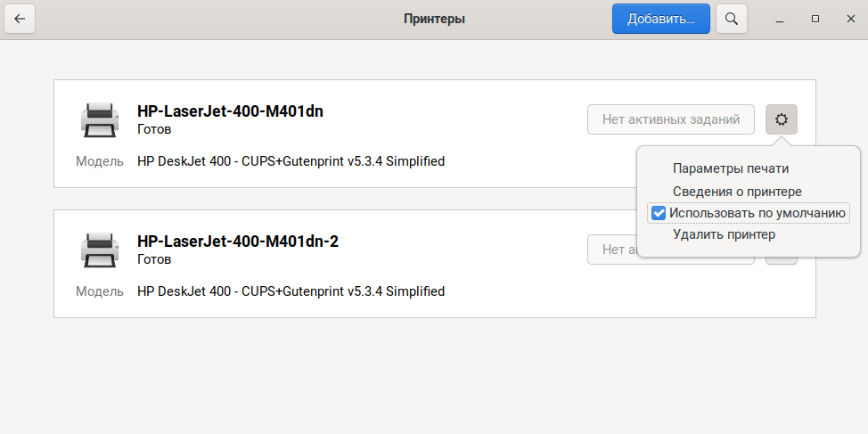Click first printer's "Нет активных заданий" button
Screen dimensions: 868x434
tap(670, 119)
